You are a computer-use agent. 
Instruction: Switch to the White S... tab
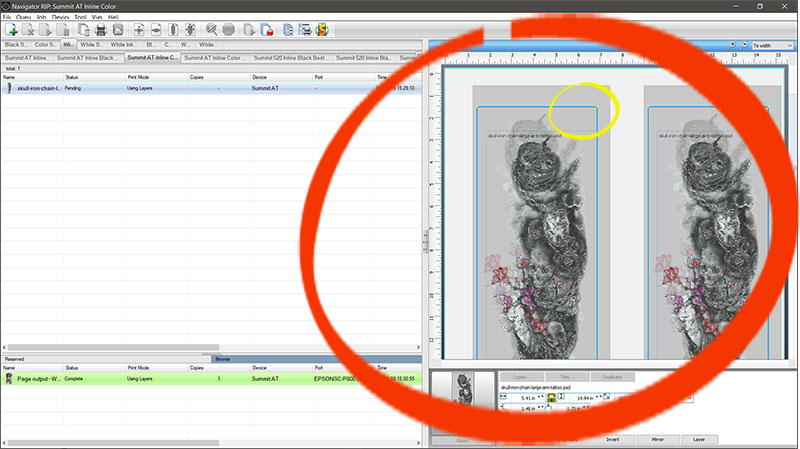[x=91, y=45]
